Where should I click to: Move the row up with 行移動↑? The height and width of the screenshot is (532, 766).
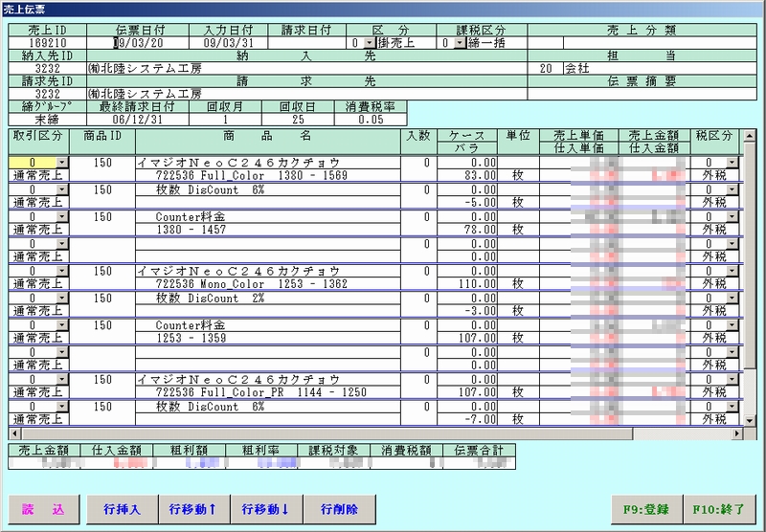(x=193, y=509)
